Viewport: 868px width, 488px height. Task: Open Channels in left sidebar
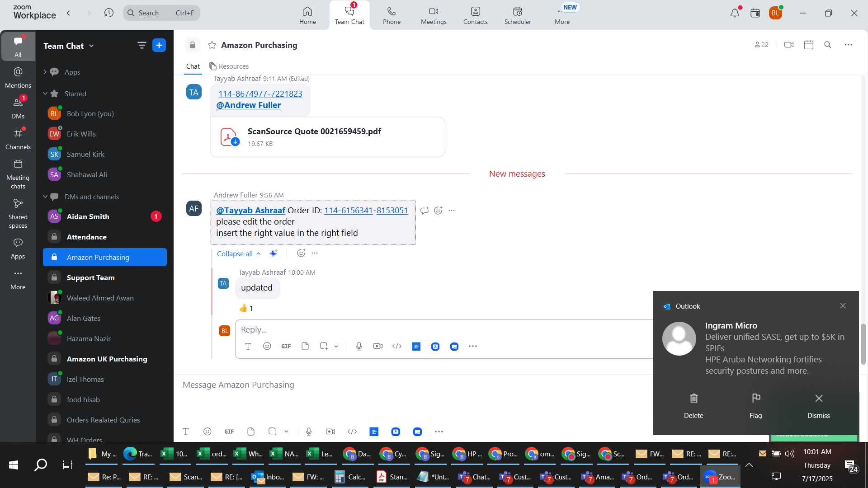(x=18, y=139)
